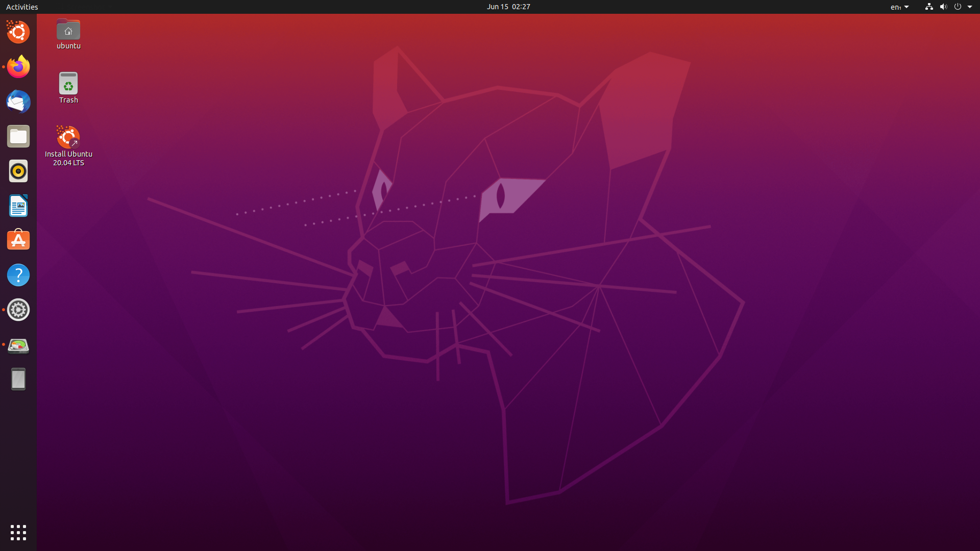Expand system menu arrow at top right
Image resolution: width=980 pixels, height=551 pixels.
[x=970, y=7]
